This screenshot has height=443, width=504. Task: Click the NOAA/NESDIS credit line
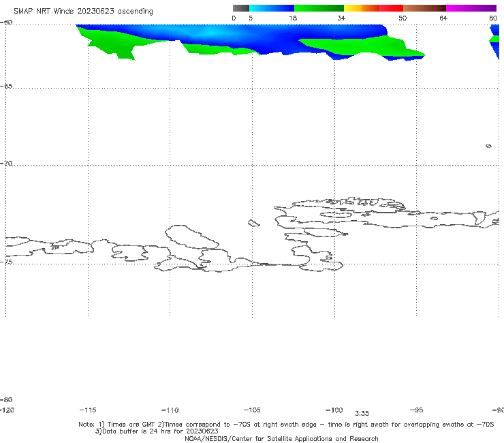click(281, 438)
